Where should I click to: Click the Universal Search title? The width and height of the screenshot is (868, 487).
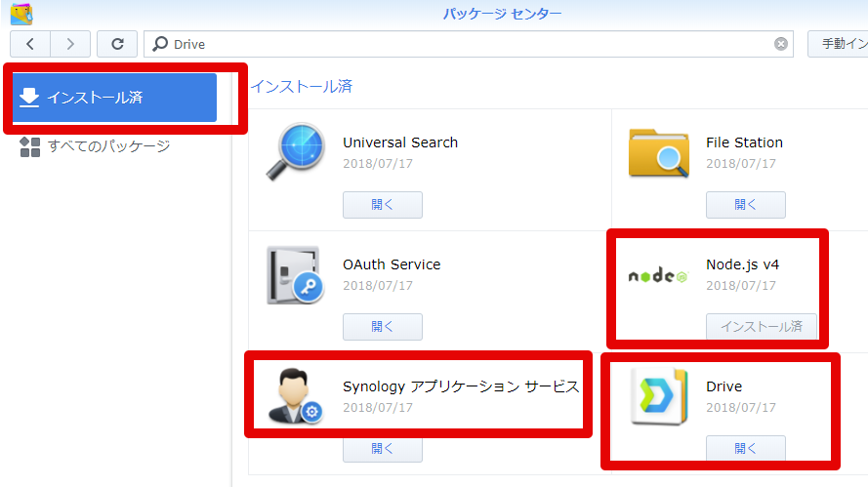400,142
